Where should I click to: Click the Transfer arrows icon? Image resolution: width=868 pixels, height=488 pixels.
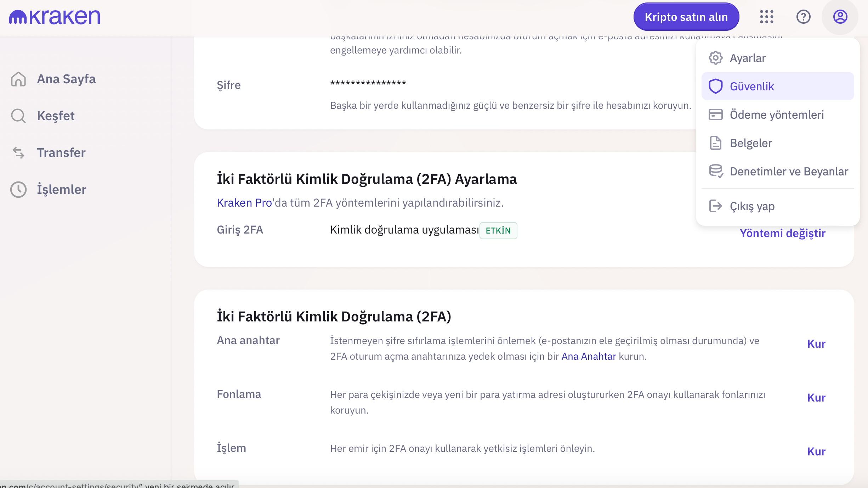click(x=18, y=153)
